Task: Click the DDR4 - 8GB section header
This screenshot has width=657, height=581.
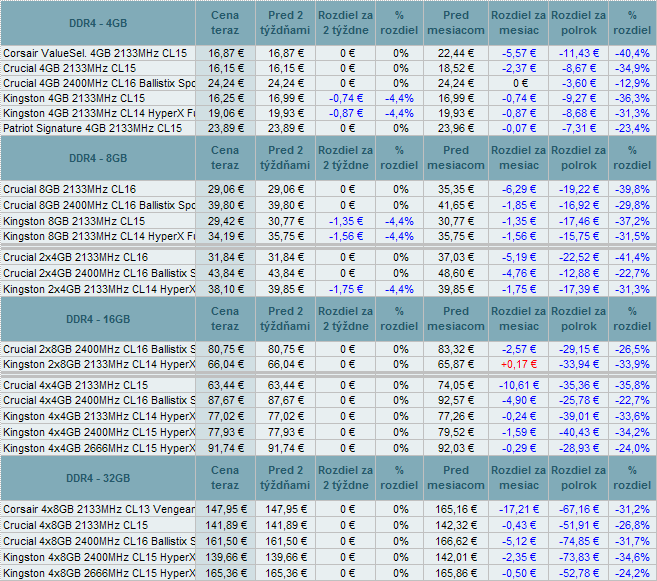Action: click(x=98, y=158)
